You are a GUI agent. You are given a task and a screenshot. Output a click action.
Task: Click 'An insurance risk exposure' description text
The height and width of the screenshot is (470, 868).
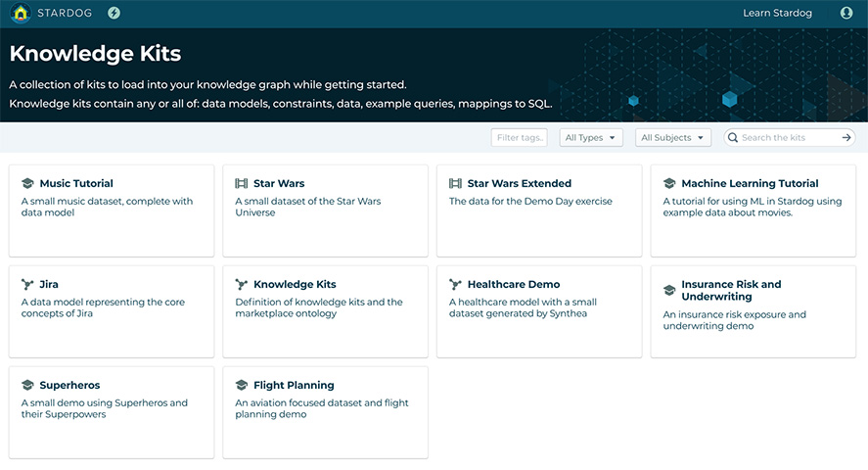click(x=735, y=320)
